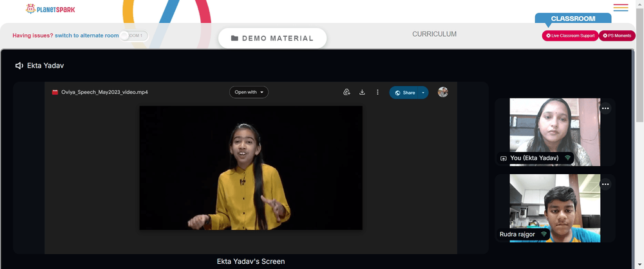Open more options on Rudra rajgor's video

(x=605, y=184)
